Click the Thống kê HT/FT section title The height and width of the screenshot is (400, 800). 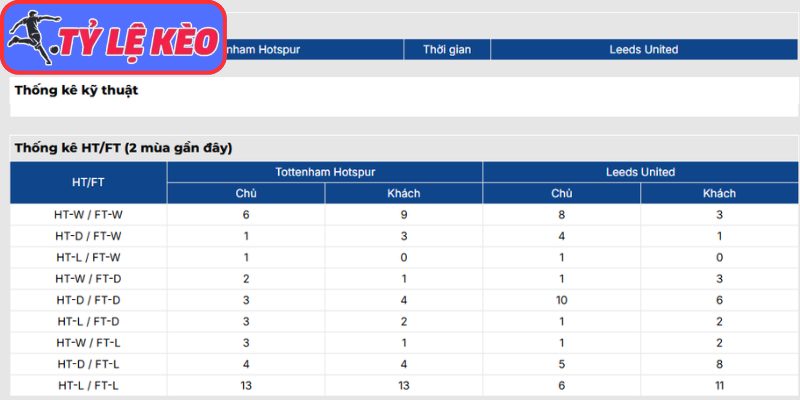click(x=123, y=148)
